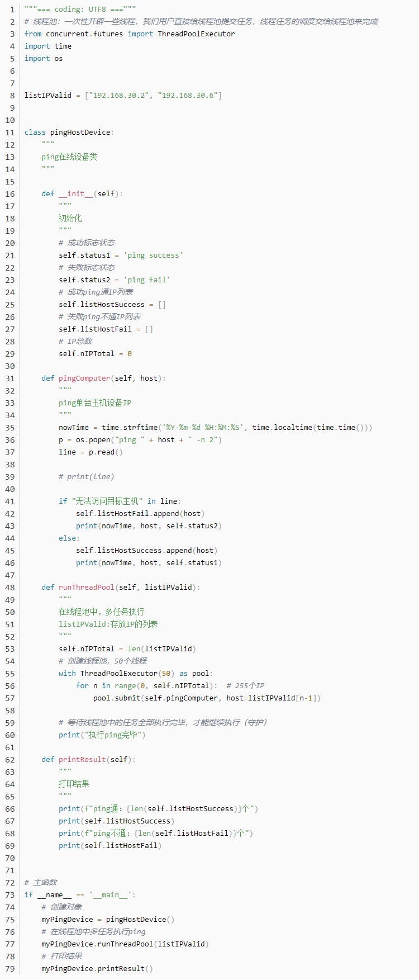Image resolution: width=419 pixels, height=980 pixels.
Task: Click line number 57 in the gutter
Action: [10, 698]
